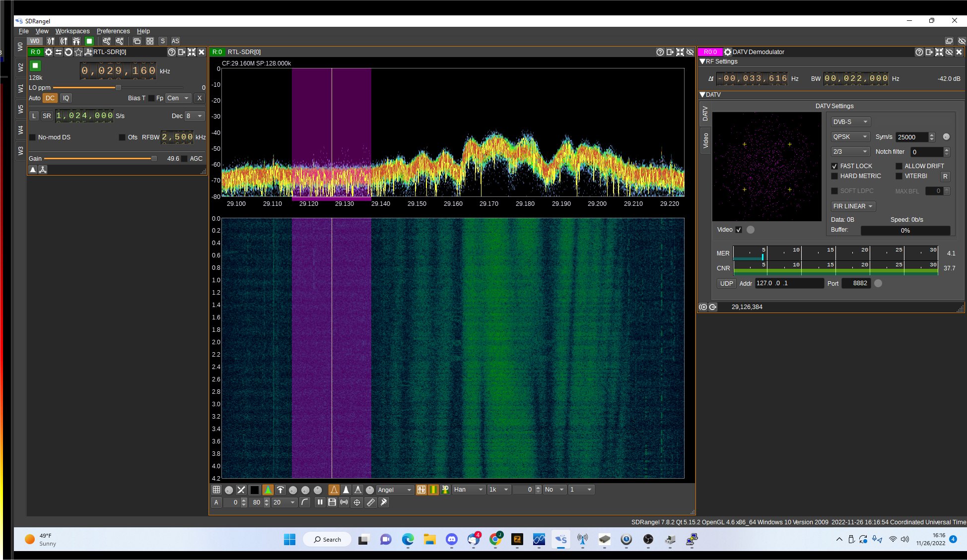This screenshot has height=560, width=967.
Task: Open the Angel color map dropdown
Action: pyautogui.click(x=395, y=490)
